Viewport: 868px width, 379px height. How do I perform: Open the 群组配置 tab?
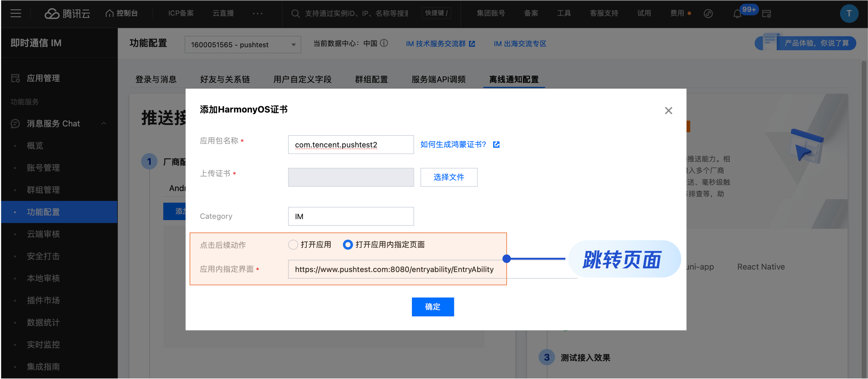pos(371,79)
